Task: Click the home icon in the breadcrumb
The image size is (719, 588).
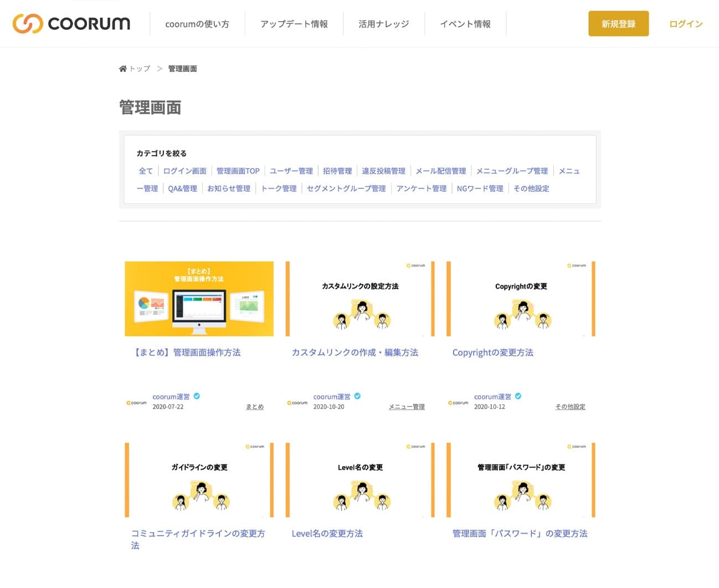Action: (122, 69)
